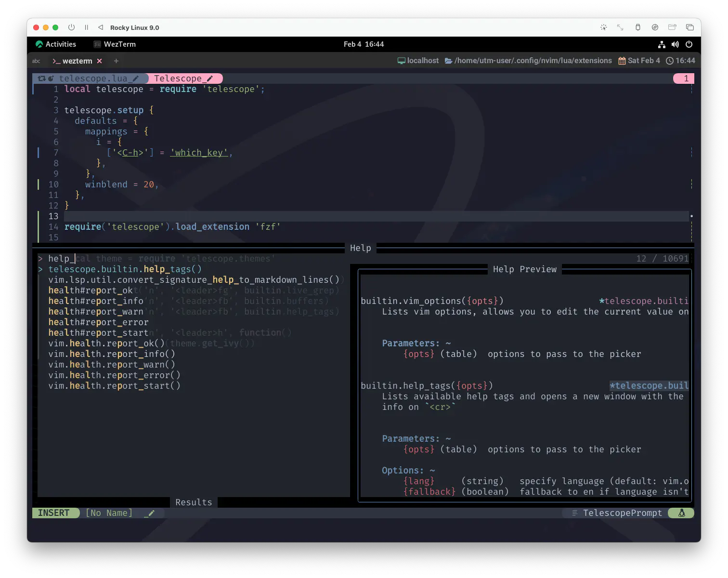Click the capture mouse cursor icon

coord(603,27)
